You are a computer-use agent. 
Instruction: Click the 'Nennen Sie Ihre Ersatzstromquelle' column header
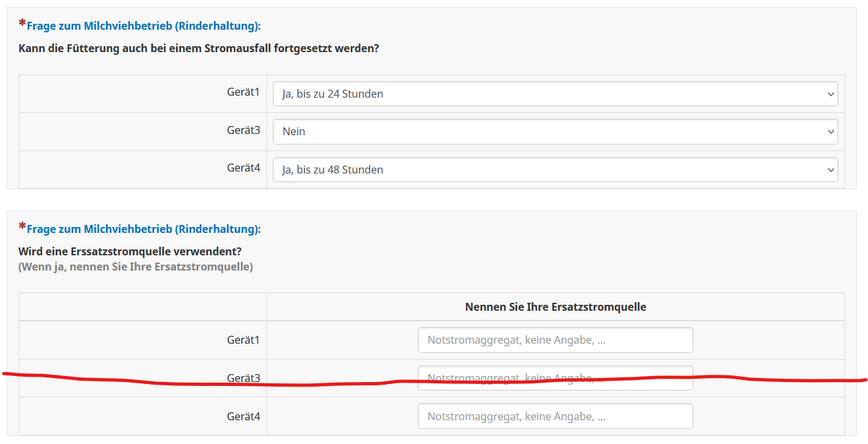555,307
